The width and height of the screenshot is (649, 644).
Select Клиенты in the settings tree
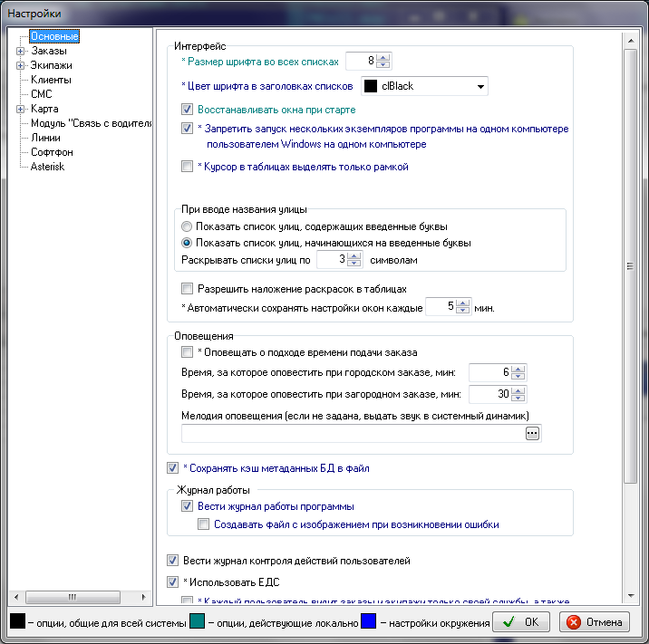point(51,80)
